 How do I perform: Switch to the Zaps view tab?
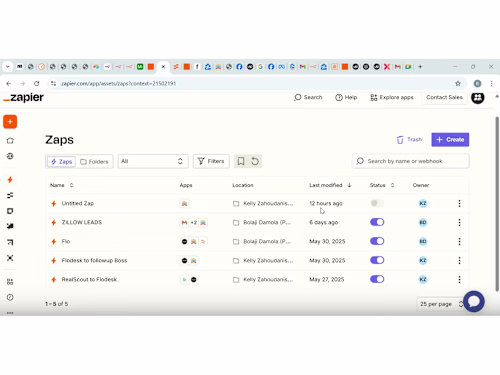coord(61,162)
